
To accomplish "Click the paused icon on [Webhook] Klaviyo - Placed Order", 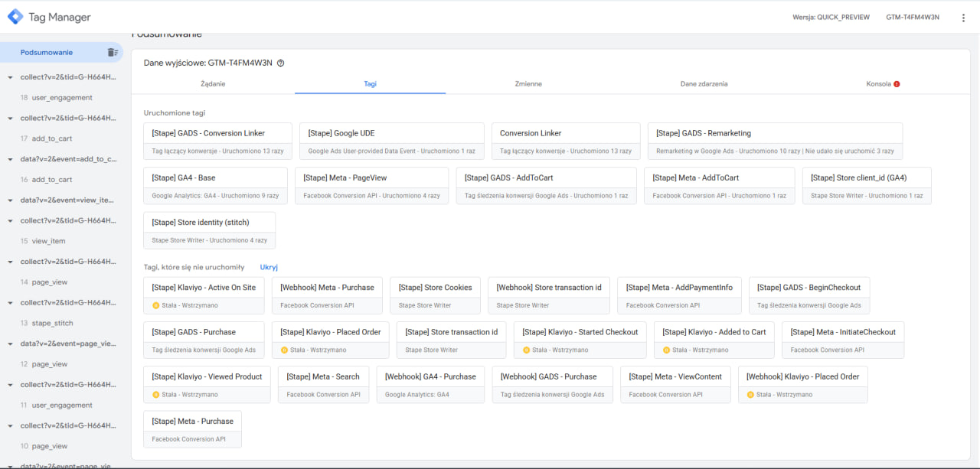I will [750, 395].
